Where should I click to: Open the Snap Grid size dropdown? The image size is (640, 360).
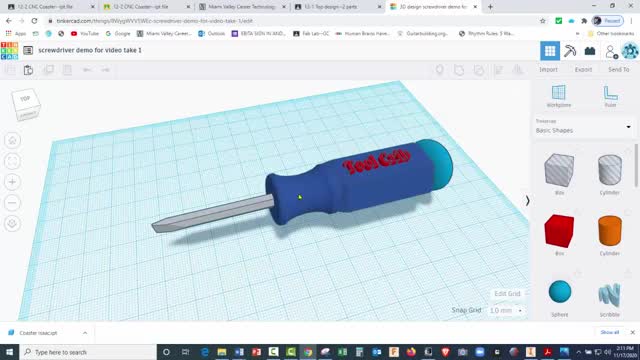coord(506,311)
